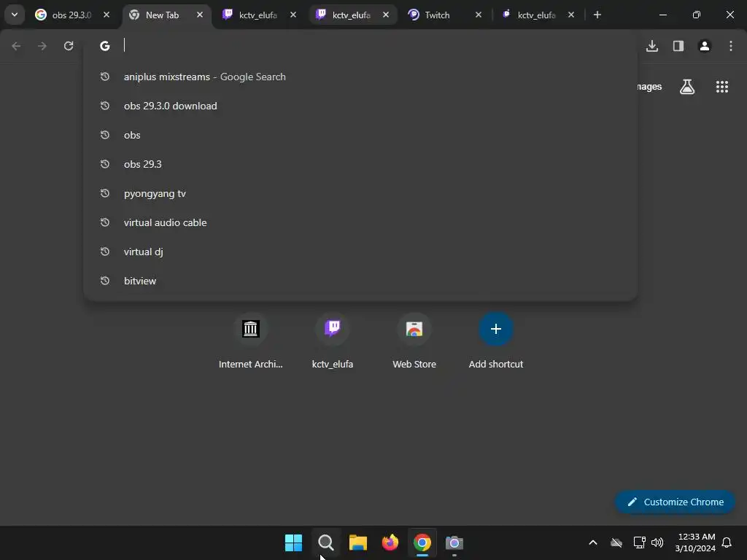Screen dimensions: 747x560
Task: Close the Twitch tab
Action: coord(479,15)
